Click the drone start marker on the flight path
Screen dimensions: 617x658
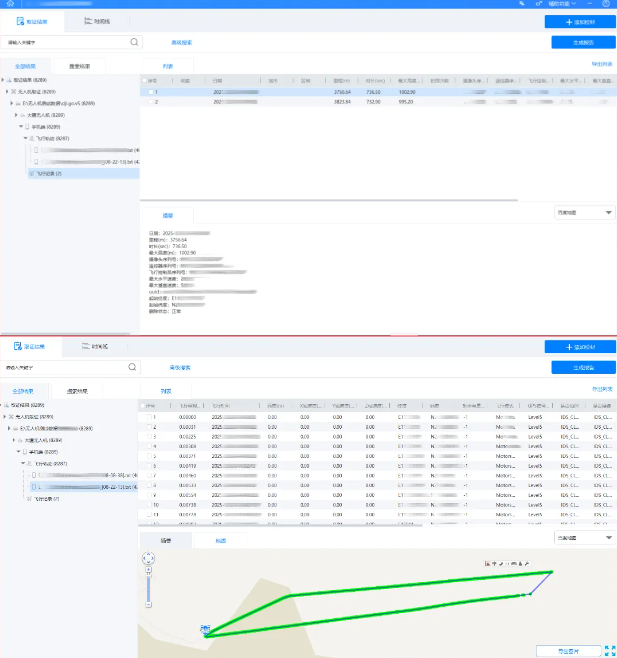(x=205, y=630)
